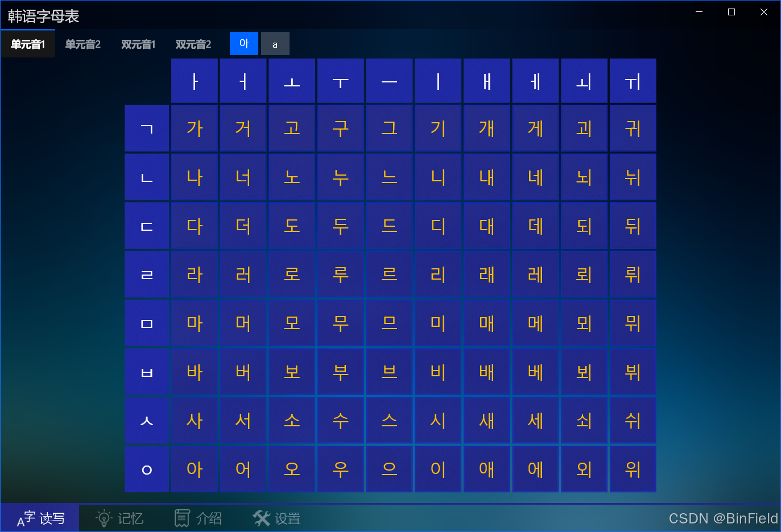
Task: Click the vowel header ㅐ
Action: [487, 81]
